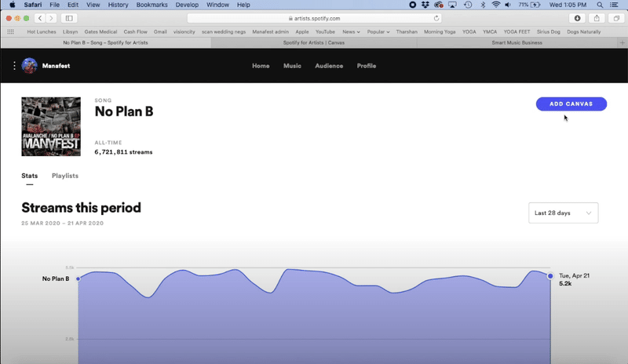Image resolution: width=628 pixels, height=364 pixels.
Task: Show Safari downloads
Action: pyautogui.click(x=577, y=18)
